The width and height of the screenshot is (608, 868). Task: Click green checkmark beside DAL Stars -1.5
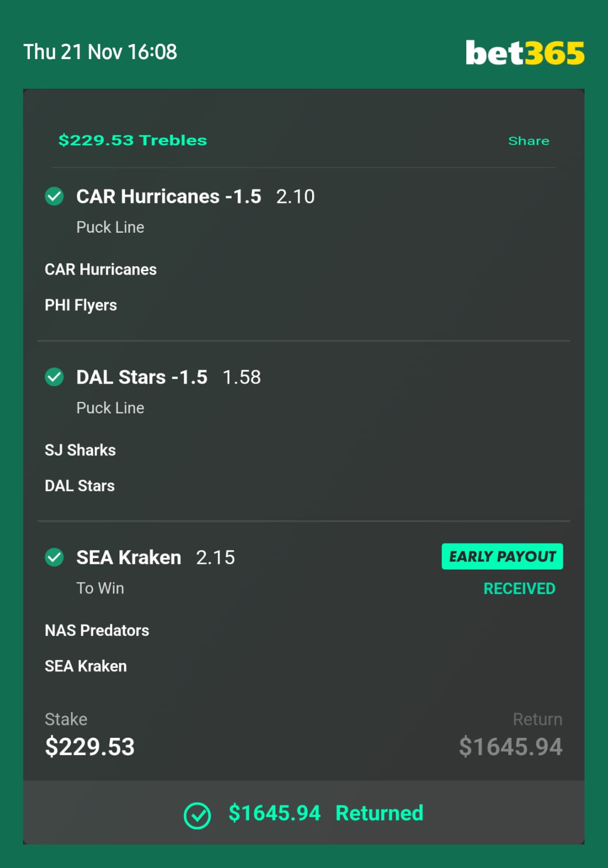point(54,376)
